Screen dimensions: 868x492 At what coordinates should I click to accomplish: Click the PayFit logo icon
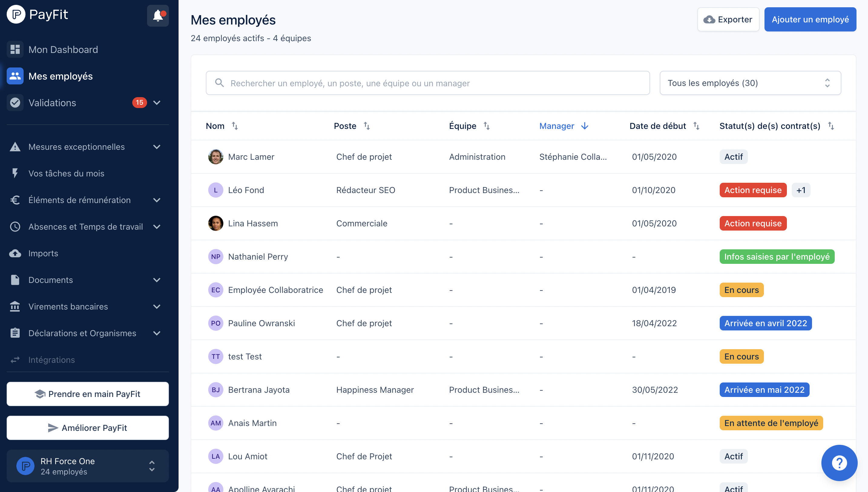(x=16, y=15)
